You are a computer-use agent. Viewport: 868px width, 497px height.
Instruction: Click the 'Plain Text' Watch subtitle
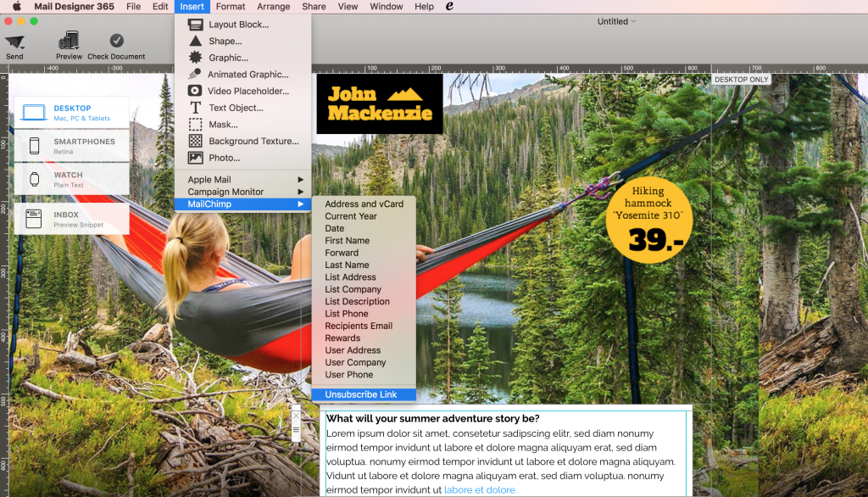69,185
